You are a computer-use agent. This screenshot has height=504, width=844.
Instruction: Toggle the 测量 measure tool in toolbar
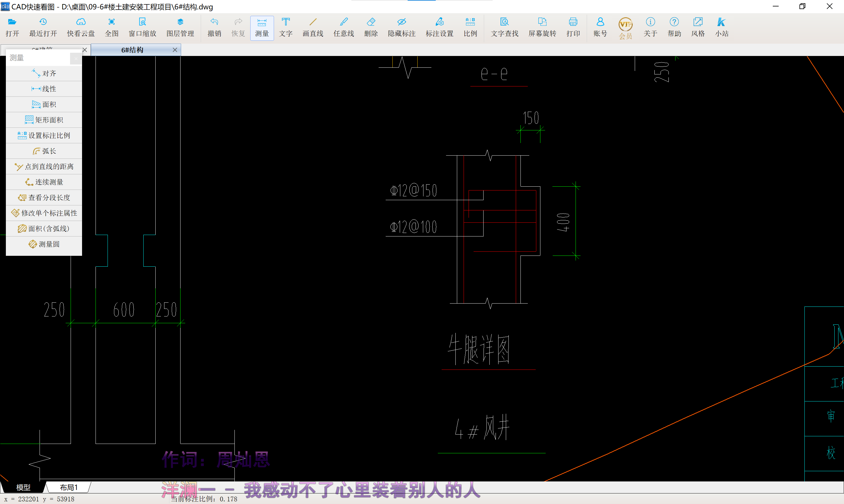[x=262, y=28]
